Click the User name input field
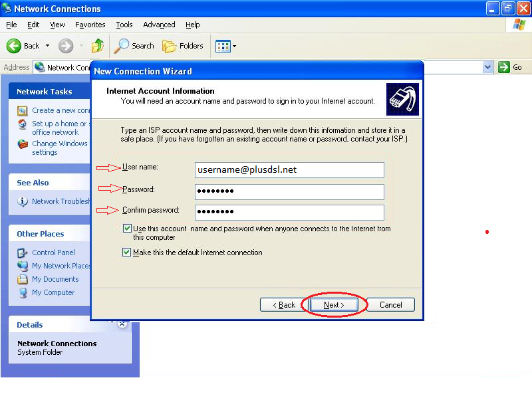532x400 pixels. point(289,170)
